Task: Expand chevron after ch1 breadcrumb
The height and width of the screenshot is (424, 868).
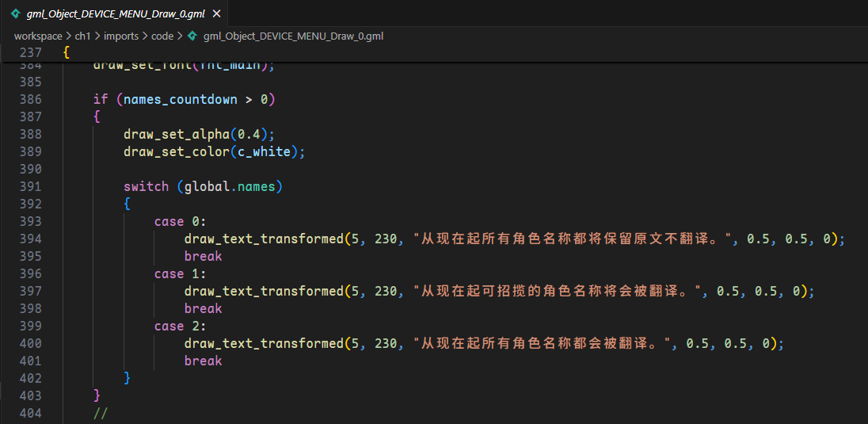Action: click(x=97, y=36)
